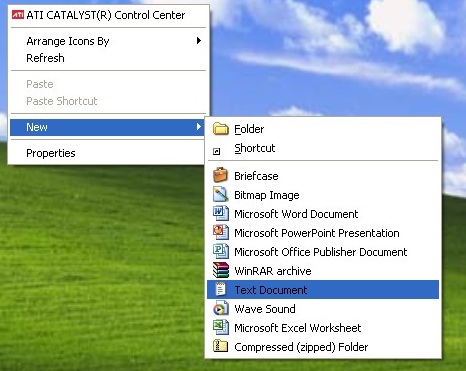Create a new Microsoft Office Publisher Document

323,252
